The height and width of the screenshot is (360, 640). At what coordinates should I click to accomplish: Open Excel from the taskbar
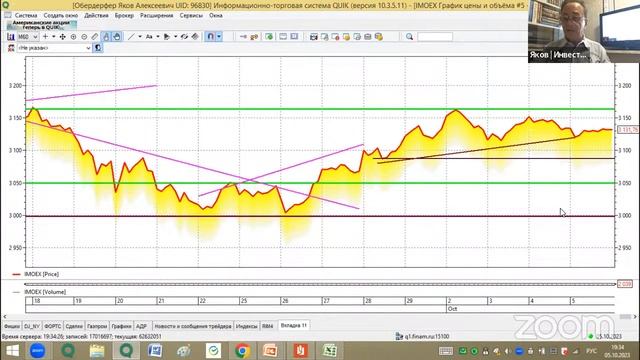pos(330,351)
